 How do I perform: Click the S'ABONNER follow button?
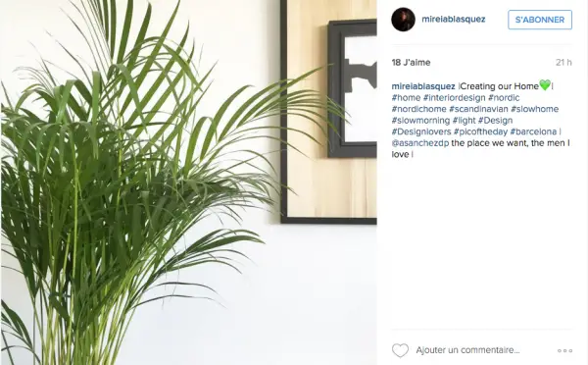pyautogui.click(x=540, y=20)
